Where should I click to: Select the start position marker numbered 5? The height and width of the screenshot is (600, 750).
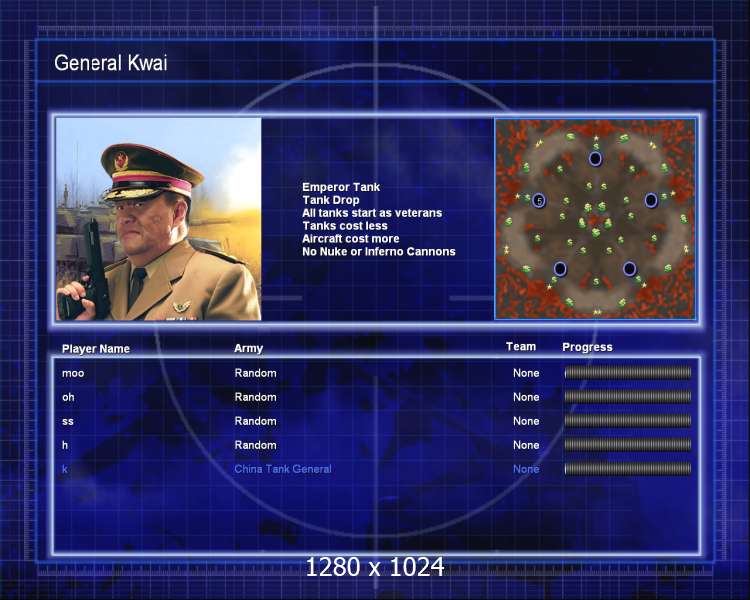(539, 201)
